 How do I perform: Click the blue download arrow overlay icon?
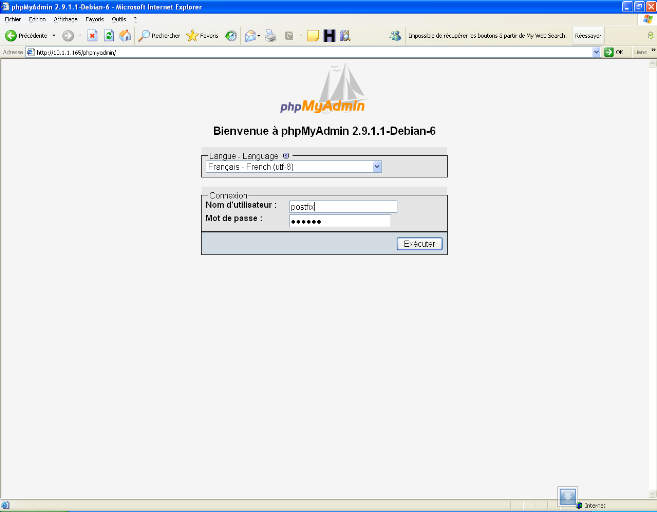pyautogui.click(x=568, y=497)
